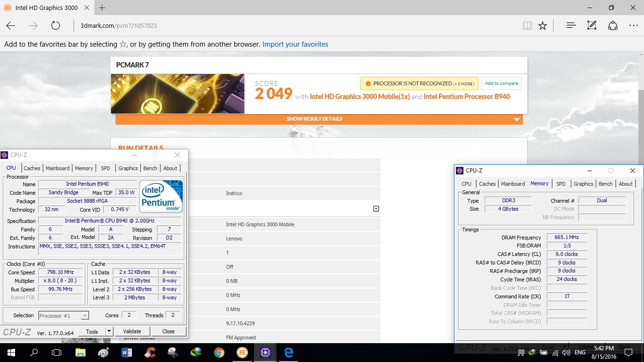Open Internet Download Manager taskbar icon
The height and width of the screenshot is (362, 644).
(x=196, y=352)
